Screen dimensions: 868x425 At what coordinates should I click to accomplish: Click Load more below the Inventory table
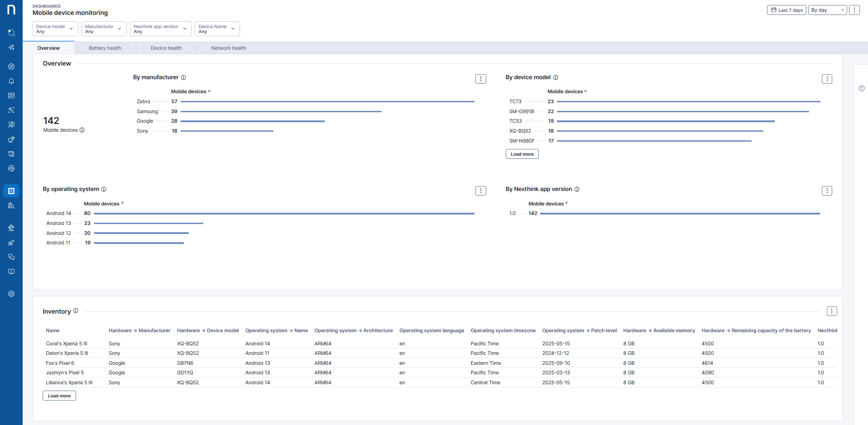coord(59,395)
